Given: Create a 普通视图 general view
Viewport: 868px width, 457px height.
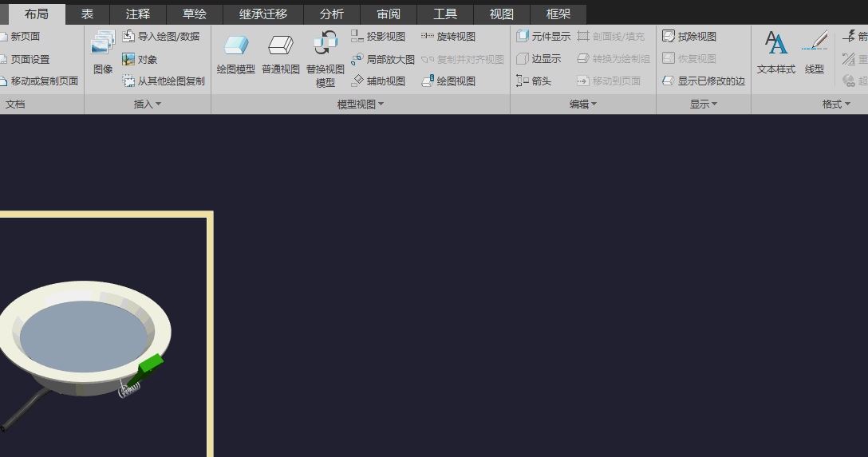Looking at the screenshot, I should coord(281,53).
